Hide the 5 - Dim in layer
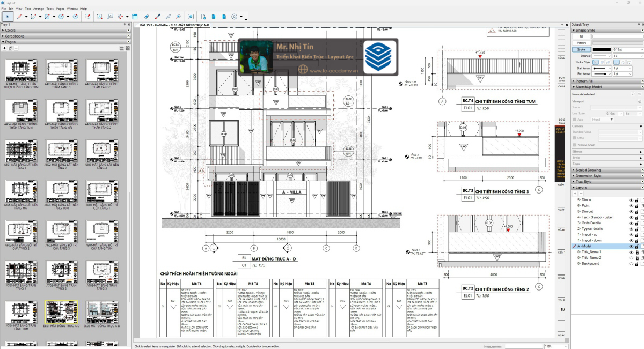The height and width of the screenshot is (349, 644). tap(631, 200)
